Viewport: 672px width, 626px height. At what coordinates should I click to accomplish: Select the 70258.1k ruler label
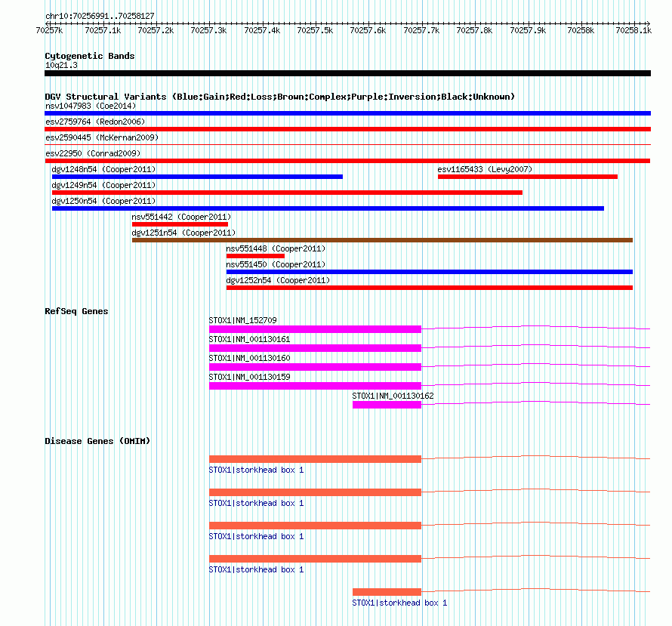click(633, 30)
